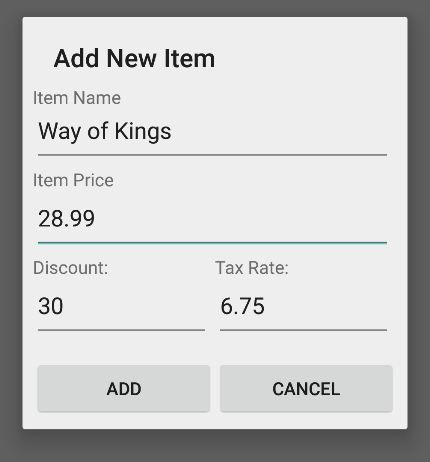Click the teal underline of Item Price

coord(212,243)
